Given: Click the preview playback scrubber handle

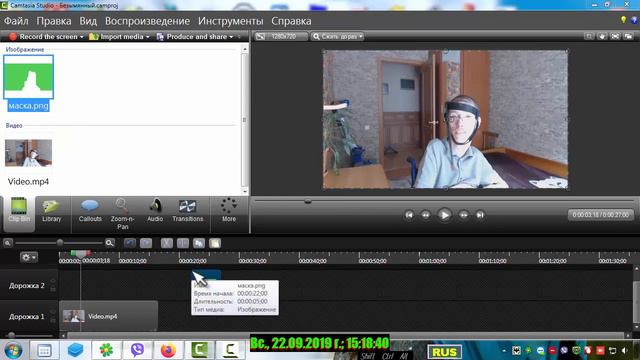Looking at the screenshot, I should (x=308, y=201).
